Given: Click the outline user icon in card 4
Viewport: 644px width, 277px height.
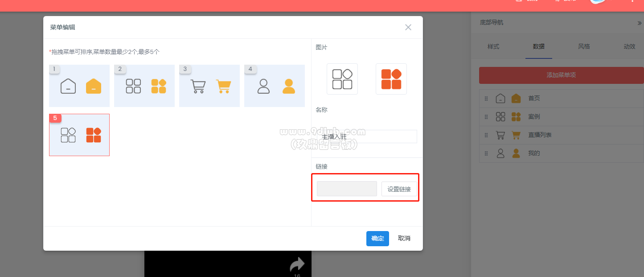Looking at the screenshot, I should [264, 86].
